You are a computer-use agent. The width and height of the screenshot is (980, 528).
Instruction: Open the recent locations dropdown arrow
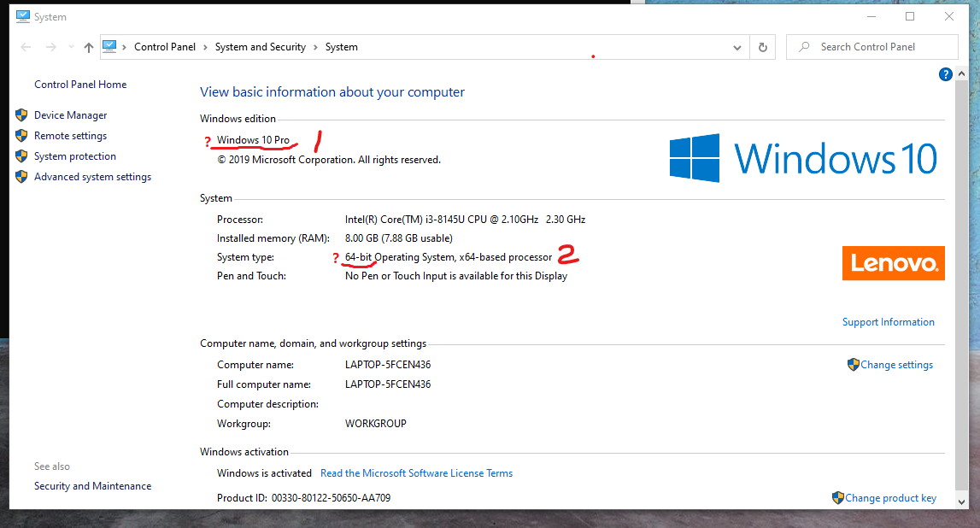pos(71,47)
